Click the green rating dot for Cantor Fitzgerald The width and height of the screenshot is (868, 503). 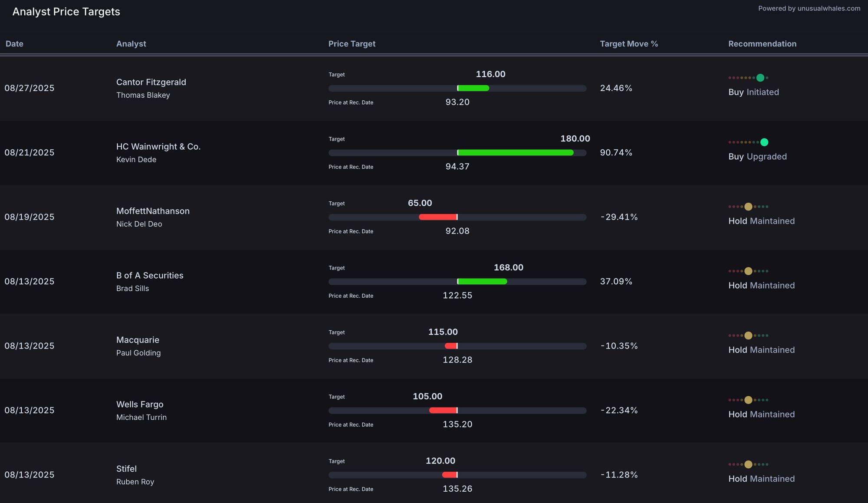pos(760,78)
